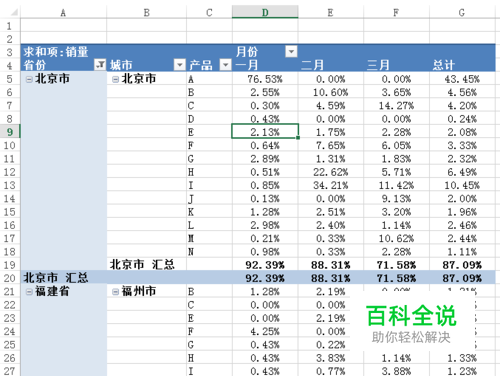The height and width of the screenshot is (376, 500).
Task: Open the 城市 field filter dropdown
Action: point(180,65)
